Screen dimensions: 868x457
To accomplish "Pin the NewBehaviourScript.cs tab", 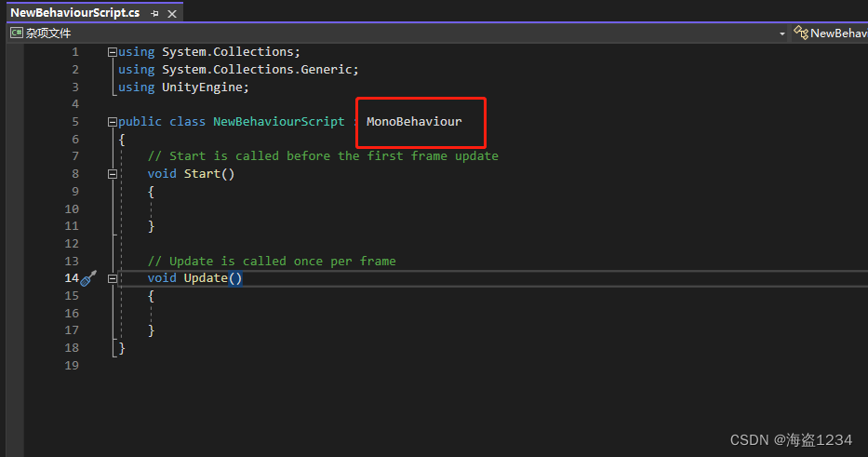I will click(154, 14).
